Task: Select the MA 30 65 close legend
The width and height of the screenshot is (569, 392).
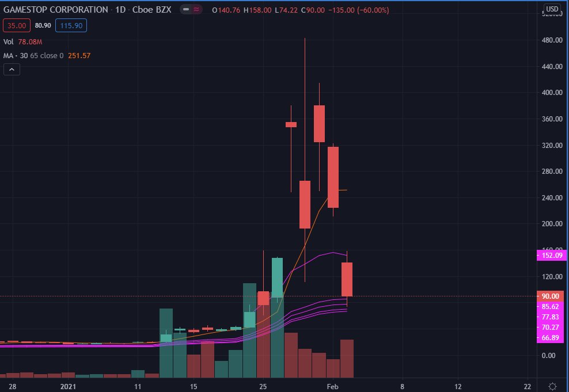Action: pyautogui.click(x=33, y=55)
